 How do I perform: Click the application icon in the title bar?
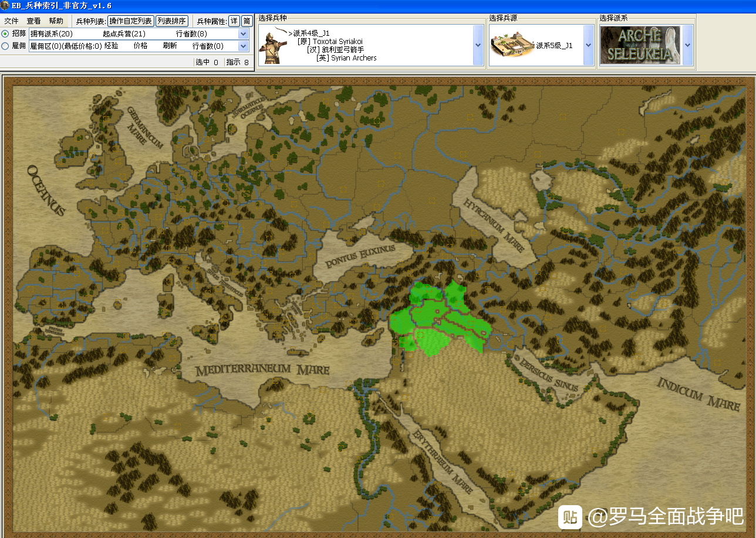[x=5, y=5]
